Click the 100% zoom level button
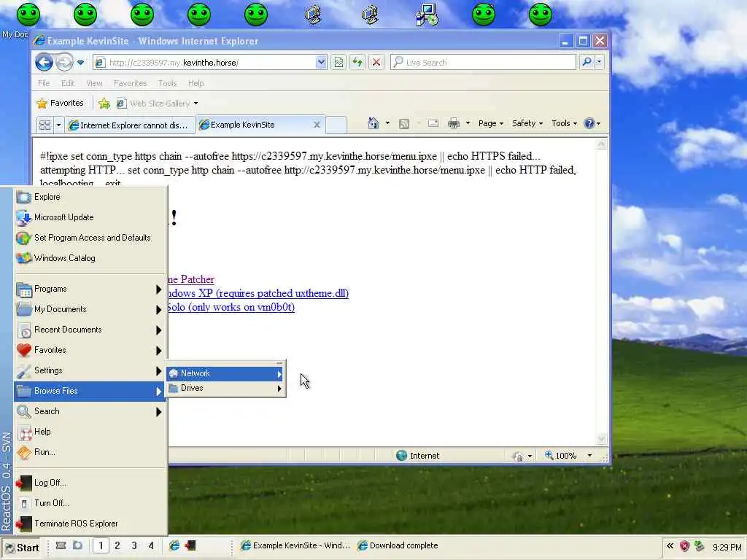 point(561,456)
